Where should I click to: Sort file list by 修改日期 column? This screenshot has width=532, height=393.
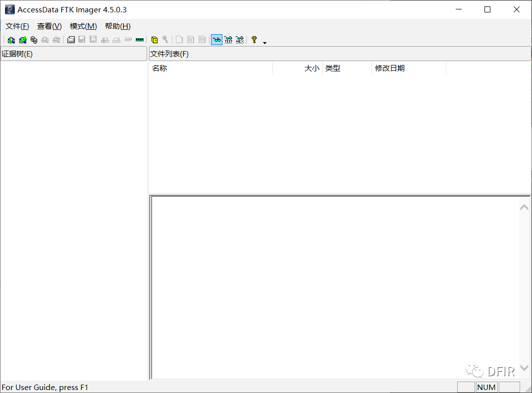click(409, 68)
